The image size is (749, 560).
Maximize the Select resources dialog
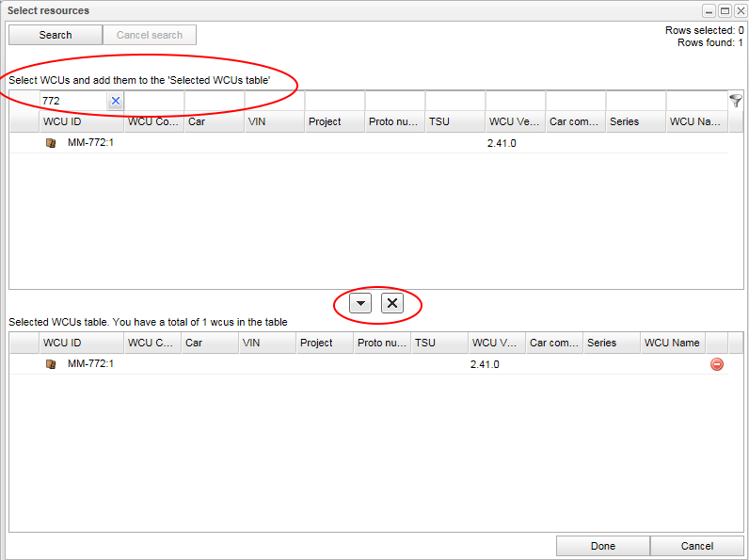pyautogui.click(x=725, y=10)
